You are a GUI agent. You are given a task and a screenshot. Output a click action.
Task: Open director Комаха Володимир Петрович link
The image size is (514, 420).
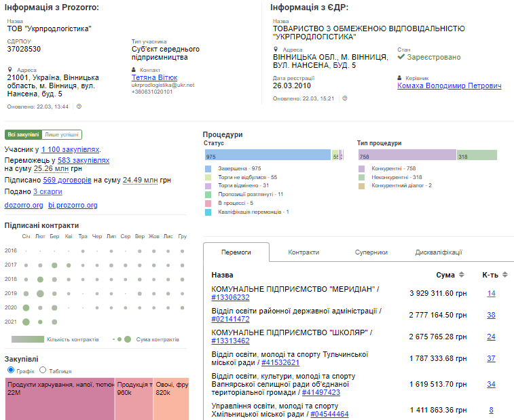[x=449, y=86]
